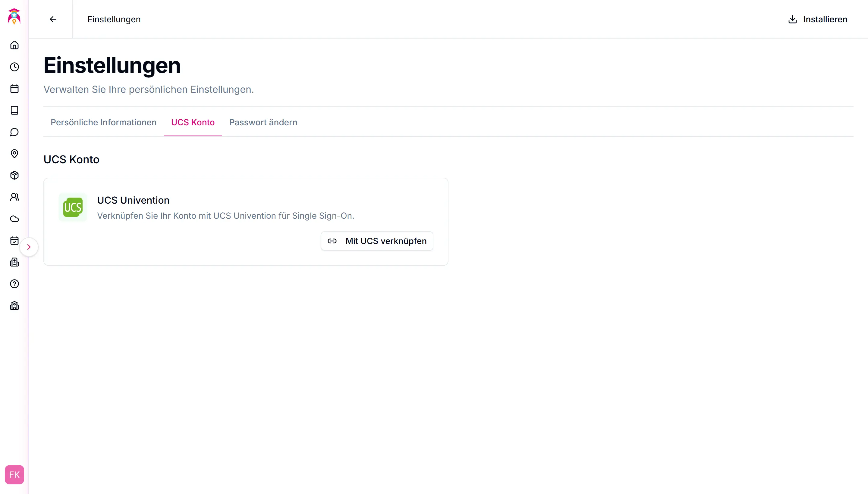
Task: Click the book icon in sidebar
Action: [x=14, y=110]
